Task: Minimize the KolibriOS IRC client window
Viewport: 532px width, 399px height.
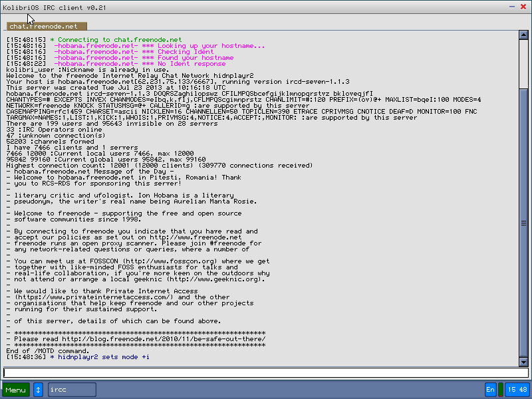Action: [511, 6]
